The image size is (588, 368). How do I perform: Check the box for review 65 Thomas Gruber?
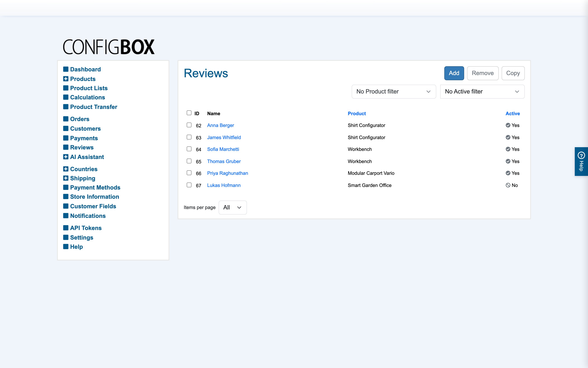pyautogui.click(x=189, y=161)
